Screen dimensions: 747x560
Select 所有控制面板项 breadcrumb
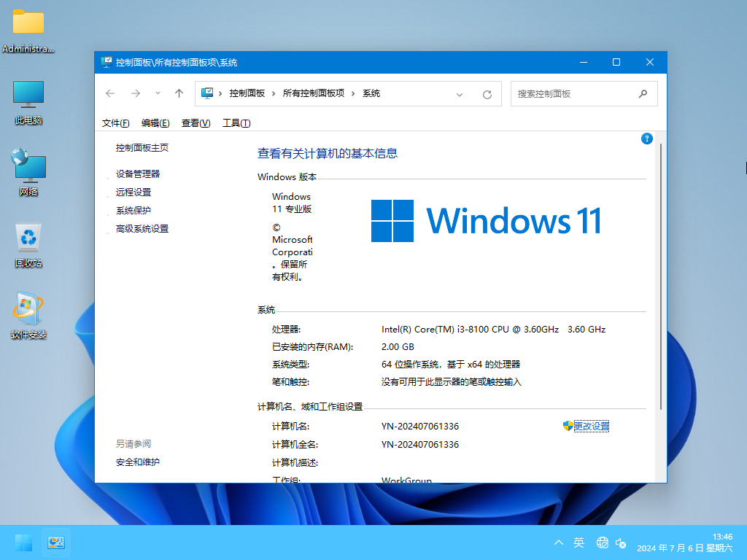tap(314, 93)
